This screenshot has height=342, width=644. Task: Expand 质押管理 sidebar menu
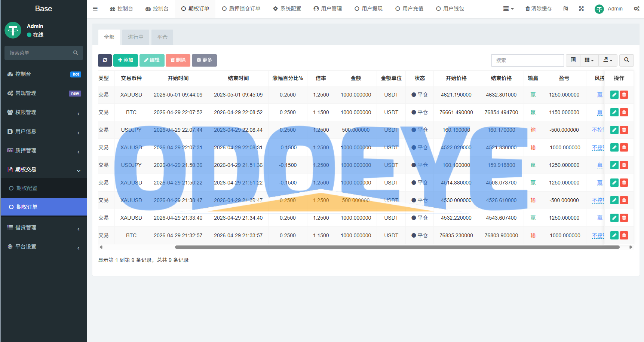pyautogui.click(x=44, y=150)
